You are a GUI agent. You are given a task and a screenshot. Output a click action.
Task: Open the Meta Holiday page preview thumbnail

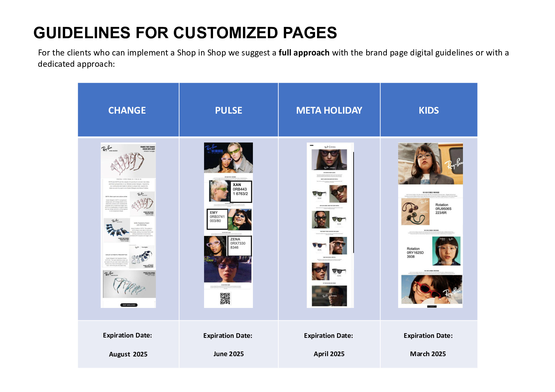click(330, 225)
